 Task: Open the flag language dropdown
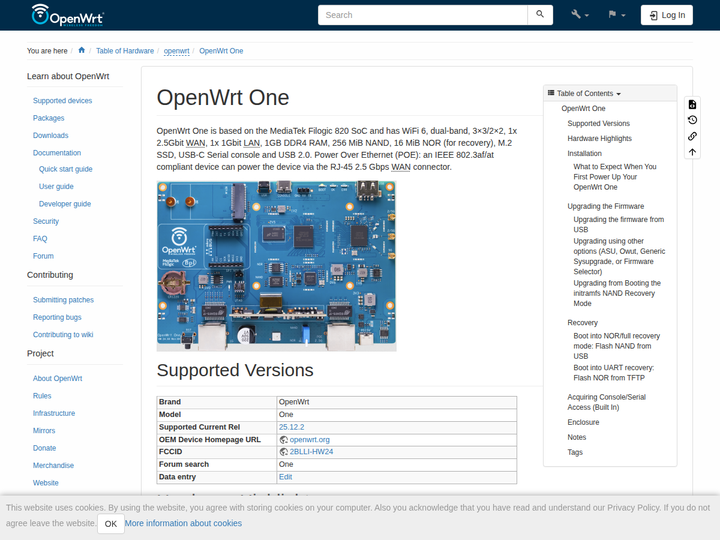[617, 15]
